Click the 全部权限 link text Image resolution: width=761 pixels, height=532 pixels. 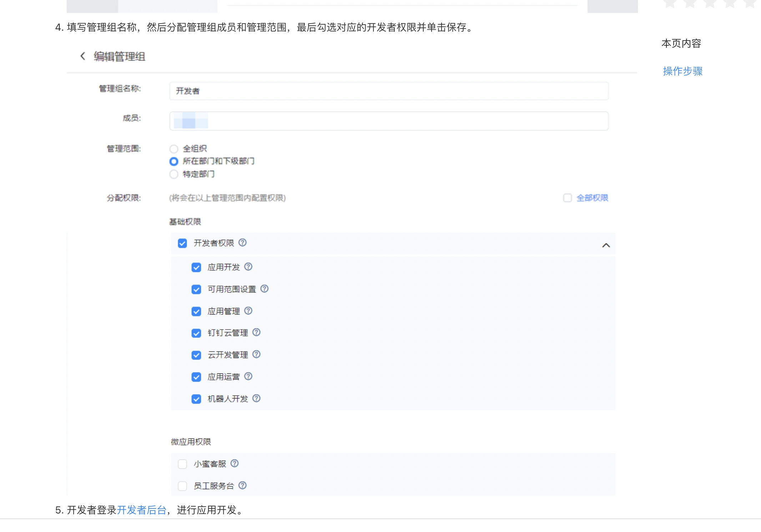click(x=593, y=198)
